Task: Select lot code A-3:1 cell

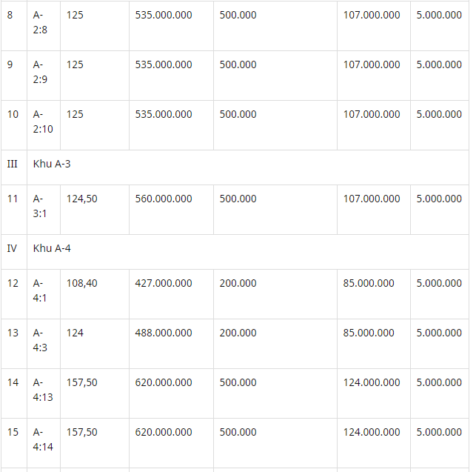Action: click(x=44, y=210)
